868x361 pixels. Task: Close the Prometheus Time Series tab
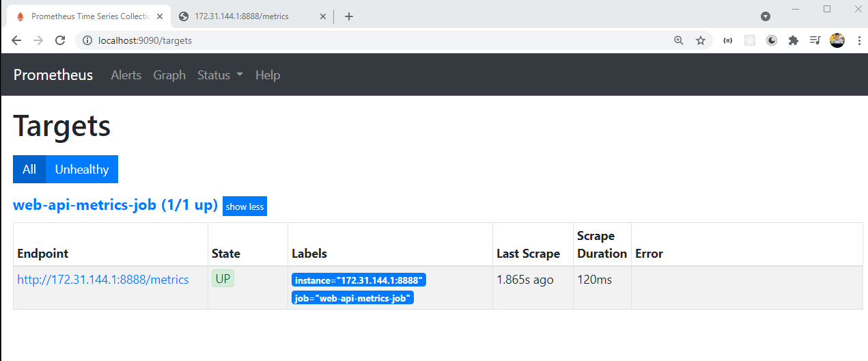pyautogui.click(x=159, y=16)
